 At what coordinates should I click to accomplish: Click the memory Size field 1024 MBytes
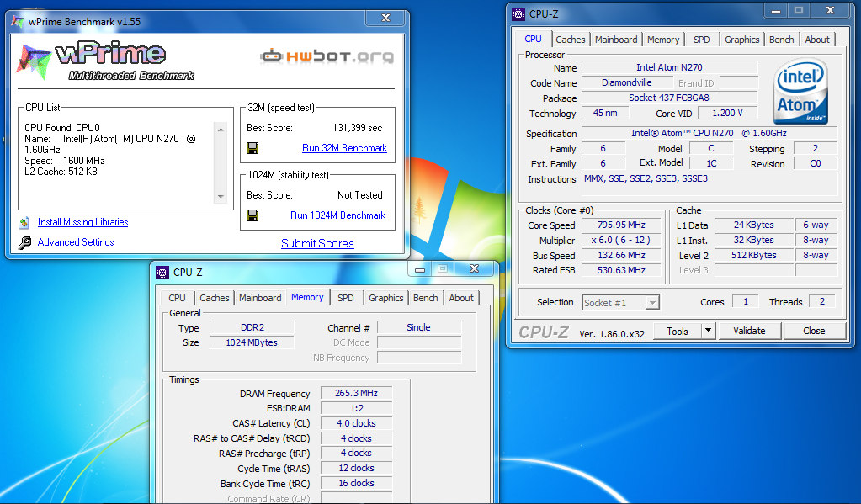[x=252, y=342]
